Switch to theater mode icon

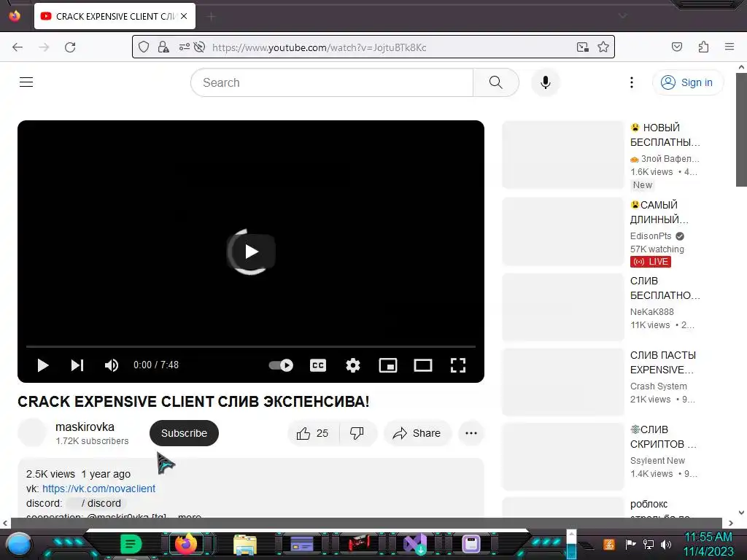pos(423,365)
